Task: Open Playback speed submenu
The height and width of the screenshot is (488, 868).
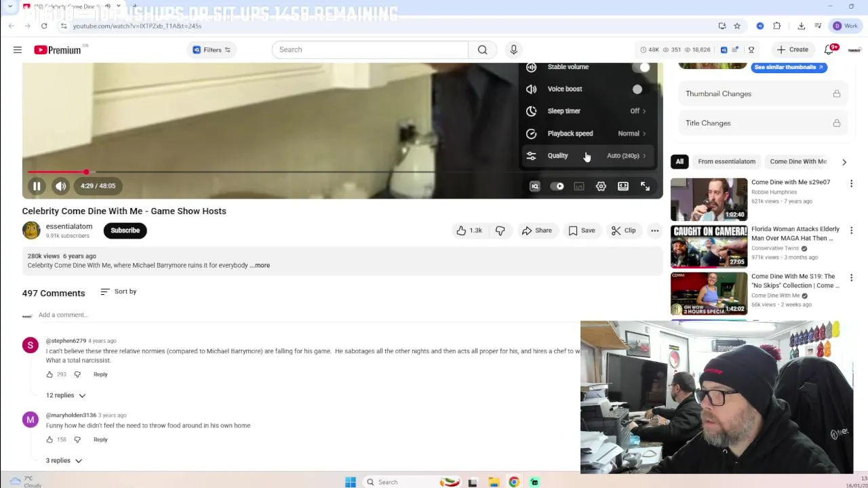Action: click(x=587, y=134)
